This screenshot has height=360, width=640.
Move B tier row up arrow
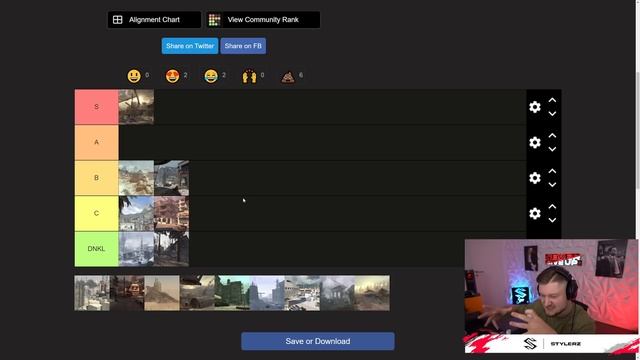pyautogui.click(x=552, y=171)
